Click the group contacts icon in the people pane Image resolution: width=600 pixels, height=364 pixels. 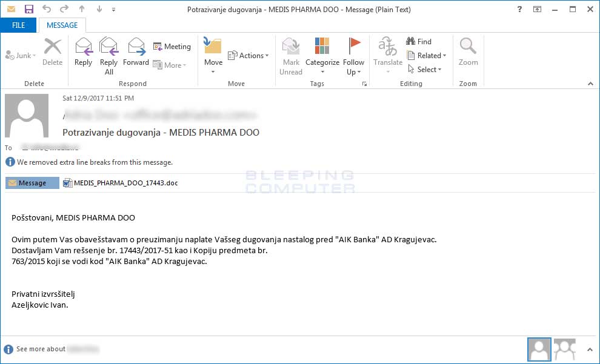pos(564,349)
